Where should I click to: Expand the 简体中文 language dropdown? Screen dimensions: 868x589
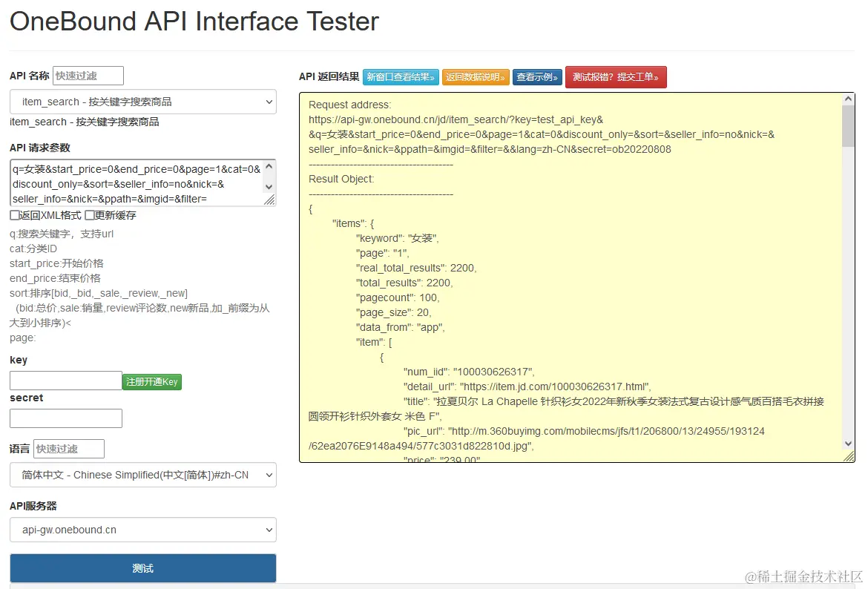142,475
